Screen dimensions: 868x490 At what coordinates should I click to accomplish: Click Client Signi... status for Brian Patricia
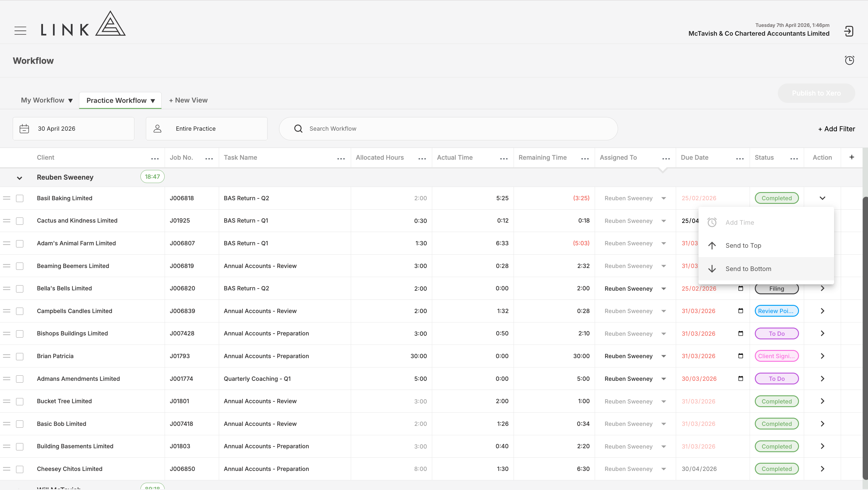tap(776, 356)
